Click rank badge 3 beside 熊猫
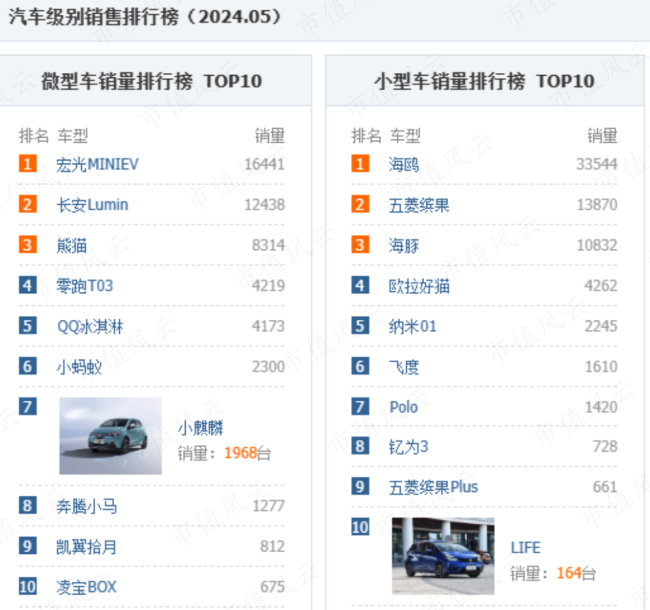The width and height of the screenshot is (650, 610). tap(28, 244)
